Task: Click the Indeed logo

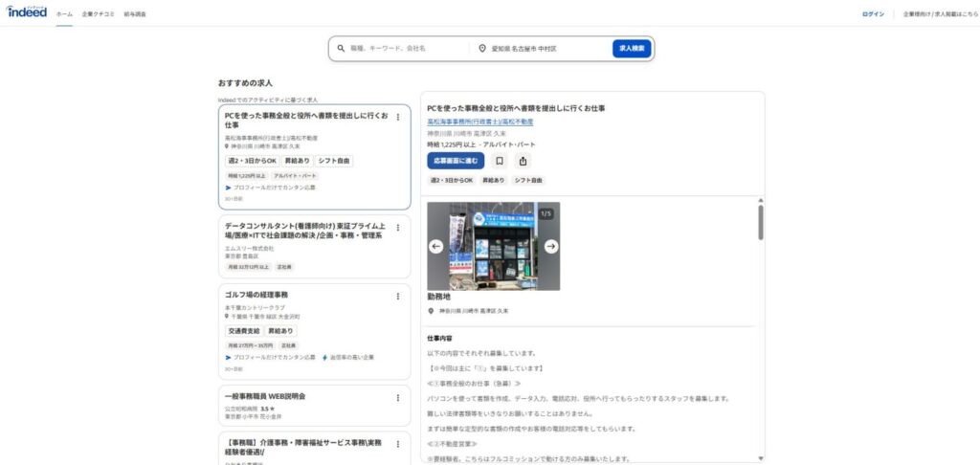Action: click(27, 11)
